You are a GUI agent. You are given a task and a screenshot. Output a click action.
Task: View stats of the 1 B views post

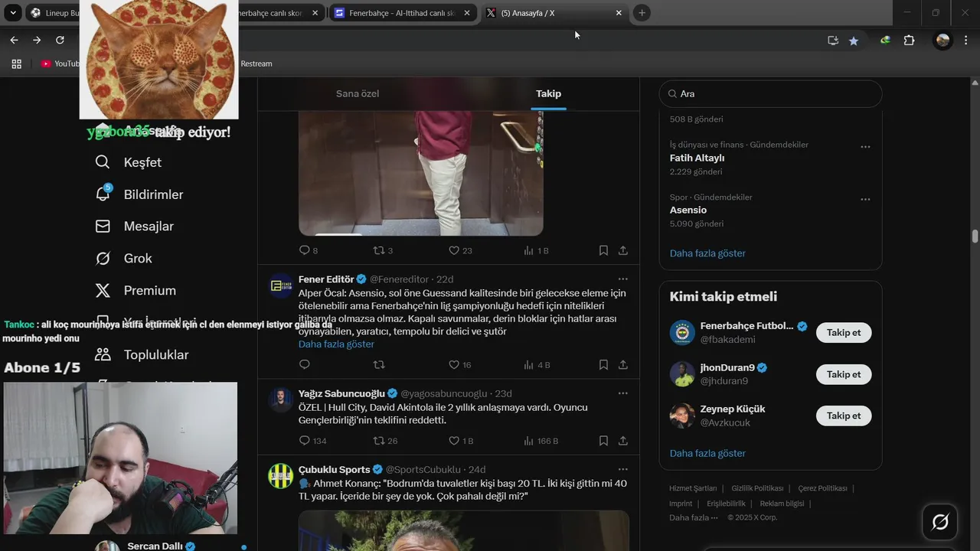[x=536, y=250]
